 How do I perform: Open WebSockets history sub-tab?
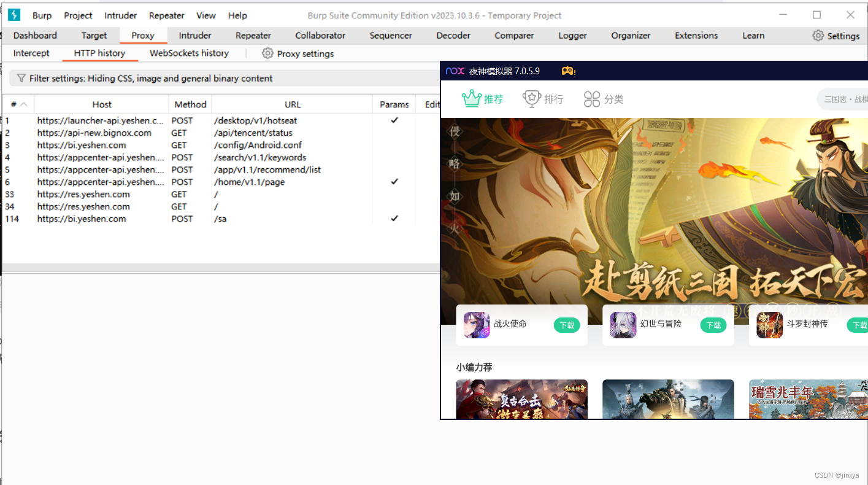pyautogui.click(x=189, y=53)
